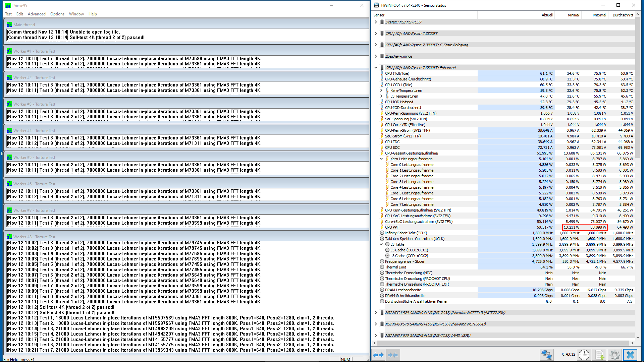Collapse the Ryzen 7 3800XT Enhanced section
This screenshot has width=644, height=362.
pyautogui.click(x=376, y=68)
